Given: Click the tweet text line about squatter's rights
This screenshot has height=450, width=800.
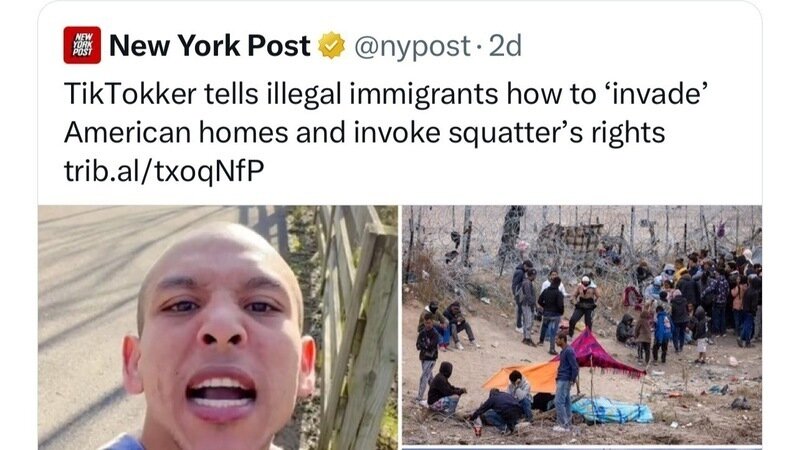Looking at the screenshot, I should [364, 133].
